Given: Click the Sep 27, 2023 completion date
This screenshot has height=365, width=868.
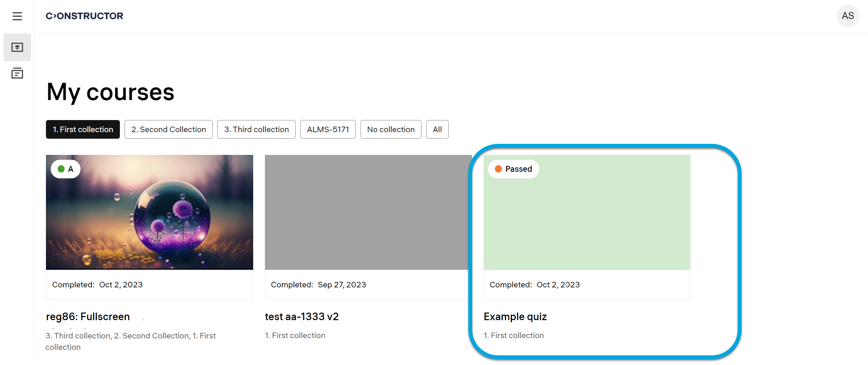Looking at the screenshot, I should coord(342,285).
